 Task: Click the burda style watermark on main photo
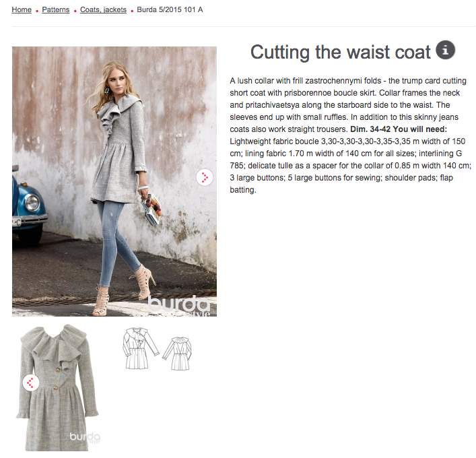pyautogui.click(x=179, y=305)
